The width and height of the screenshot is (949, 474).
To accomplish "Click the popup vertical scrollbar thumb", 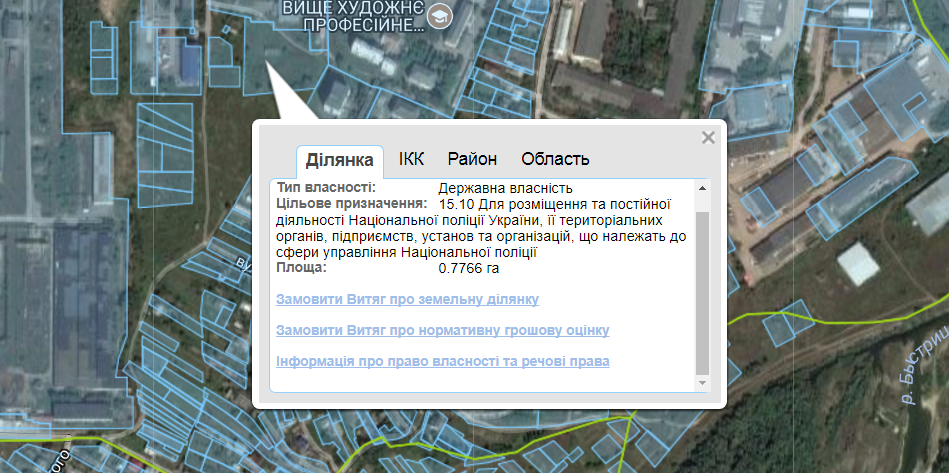I will (x=702, y=294).
